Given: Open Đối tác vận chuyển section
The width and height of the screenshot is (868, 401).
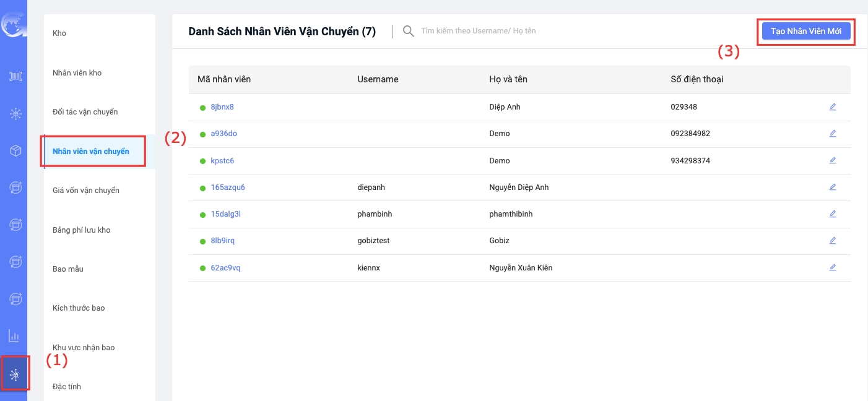Looking at the screenshot, I should (x=85, y=112).
